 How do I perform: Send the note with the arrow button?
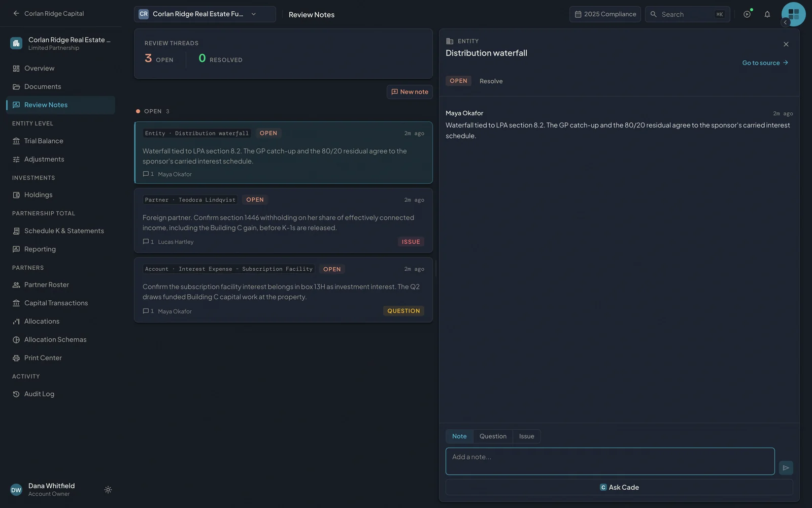pyautogui.click(x=786, y=468)
